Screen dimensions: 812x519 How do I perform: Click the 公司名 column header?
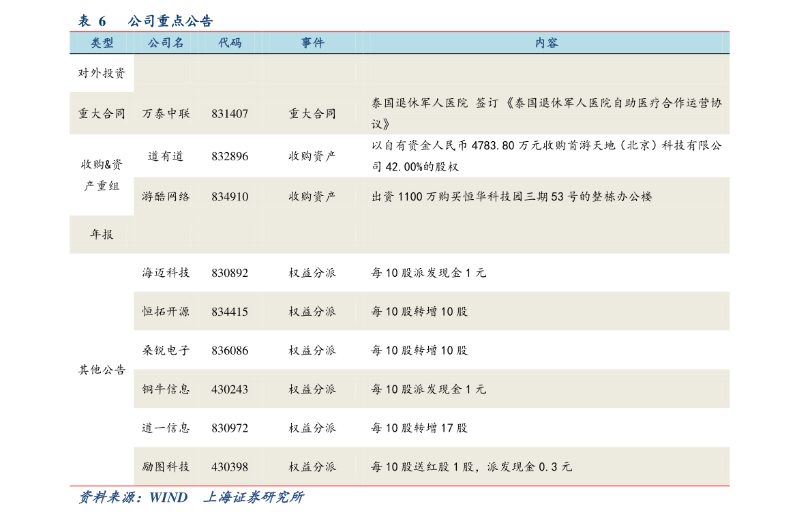(x=166, y=43)
